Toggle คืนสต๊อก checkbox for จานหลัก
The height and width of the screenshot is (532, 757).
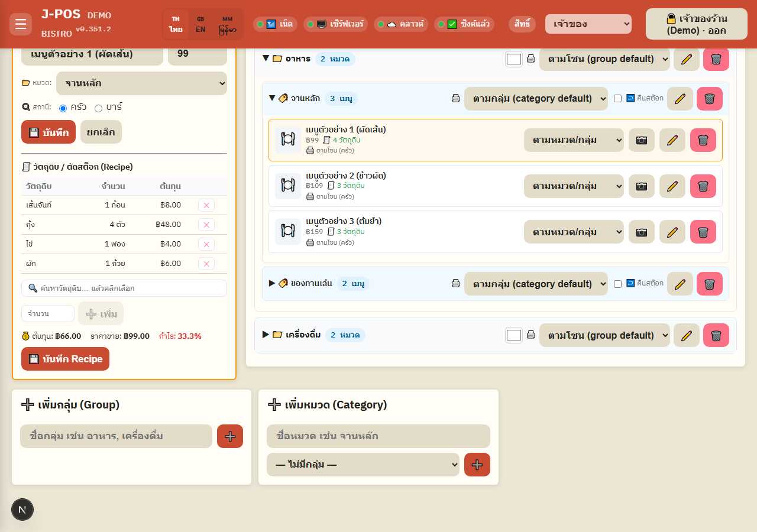(x=618, y=99)
